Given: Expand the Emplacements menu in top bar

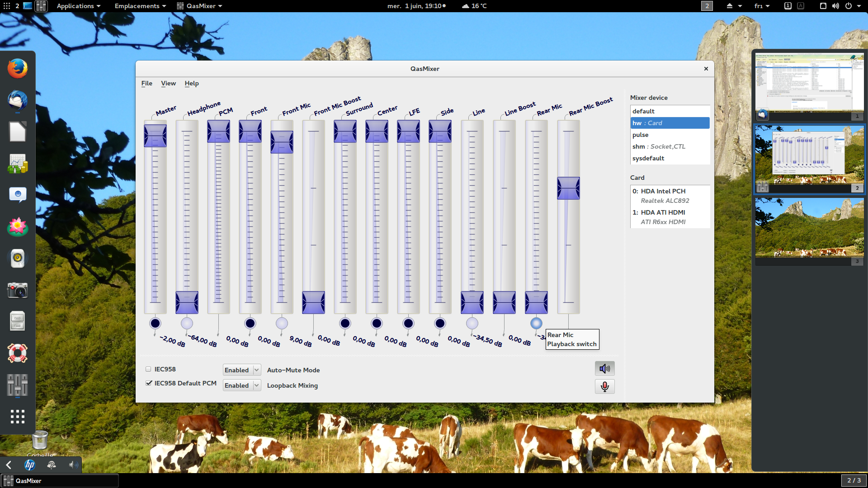Looking at the screenshot, I should click(140, 6).
